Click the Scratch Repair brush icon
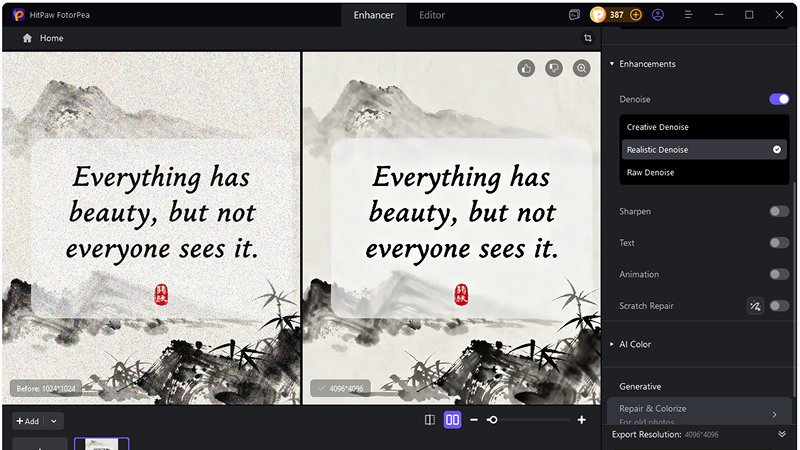 click(x=755, y=306)
